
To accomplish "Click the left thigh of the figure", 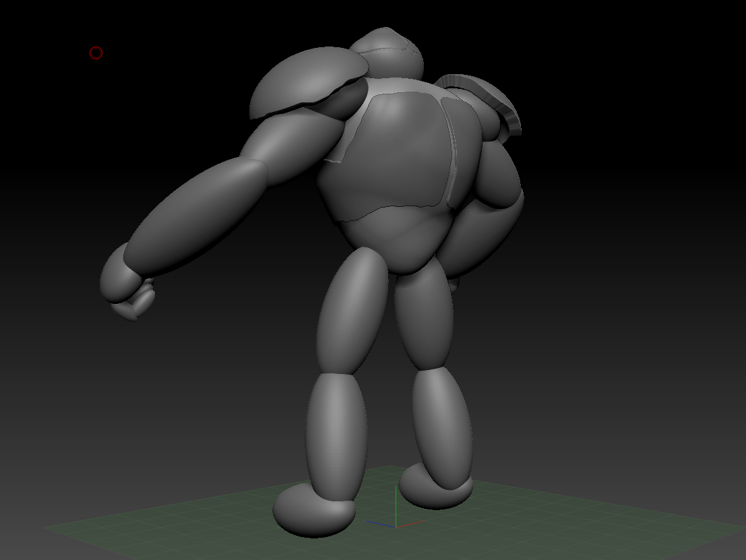I will 352,311.
